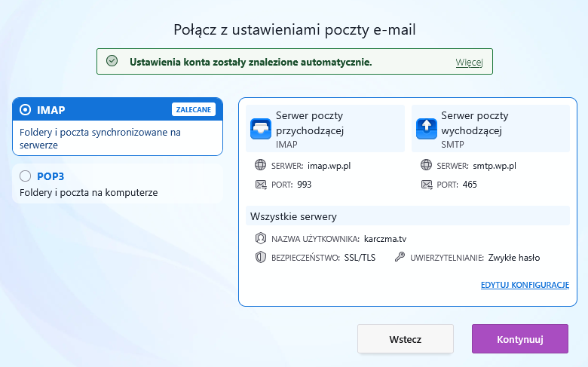Screen dimensions: 588x367
Task: Go back with the Wstecz button
Action: click(406, 339)
